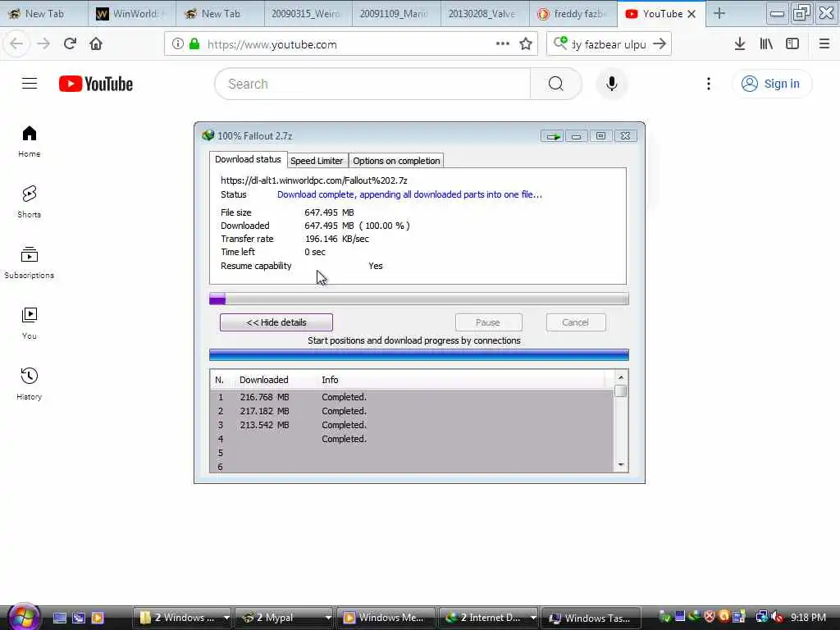Submit search bar query with arrow
This screenshot has width=840, height=630.
pos(660,44)
